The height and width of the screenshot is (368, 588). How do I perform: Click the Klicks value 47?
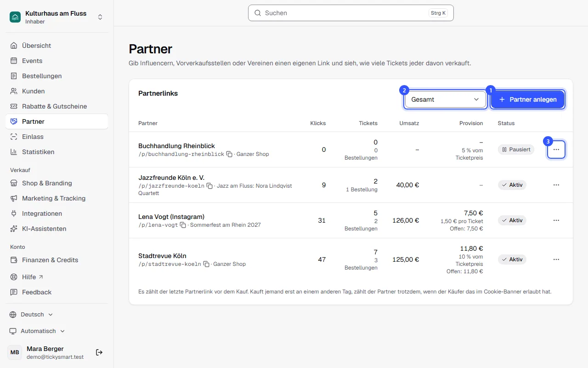click(322, 259)
